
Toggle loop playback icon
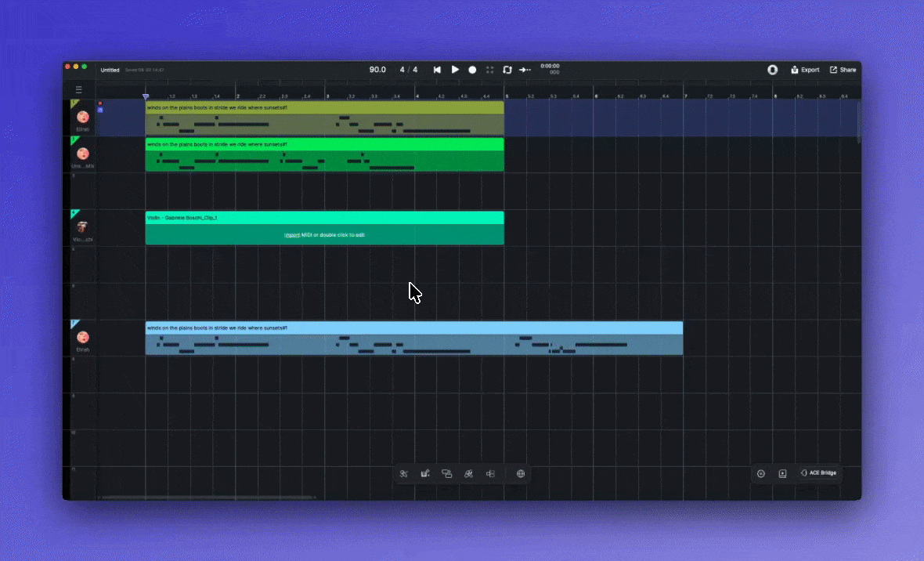pyautogui.click(x=507, y=70)
